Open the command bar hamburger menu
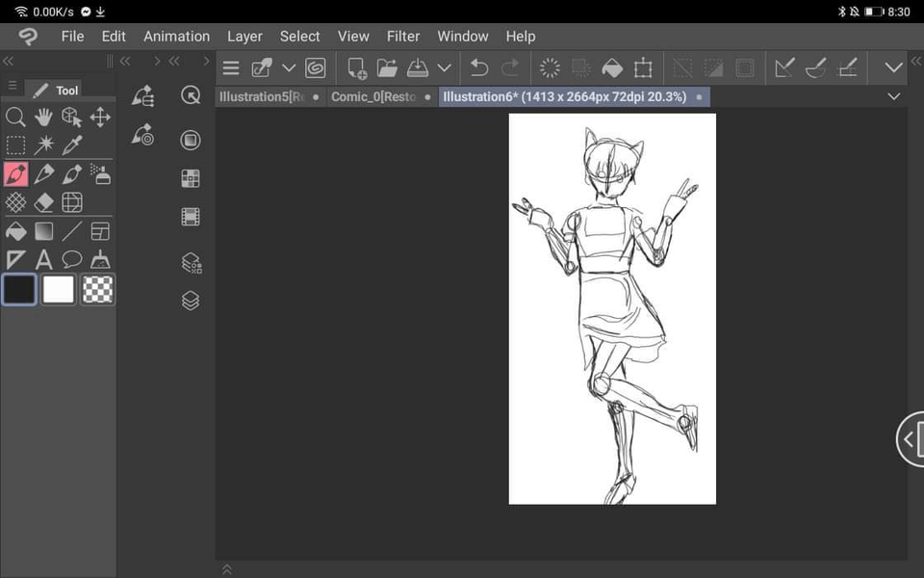 point(231,68)
